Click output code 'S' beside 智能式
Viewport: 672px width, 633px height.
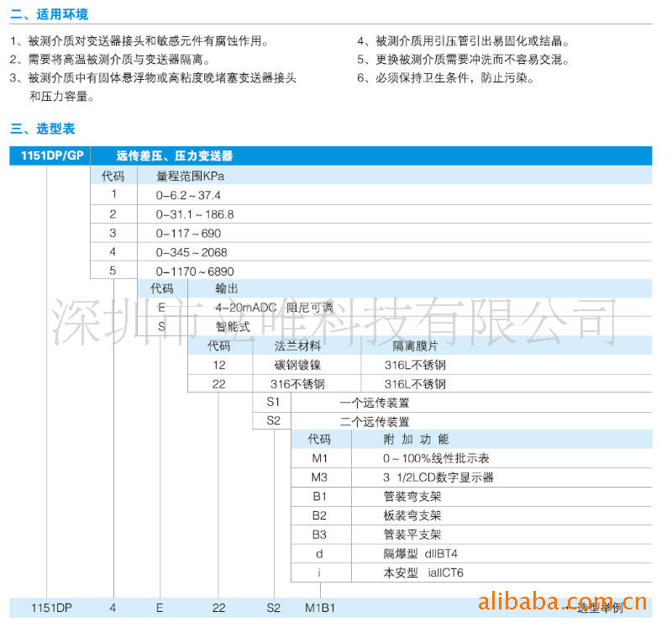click(x=161, y=327)
